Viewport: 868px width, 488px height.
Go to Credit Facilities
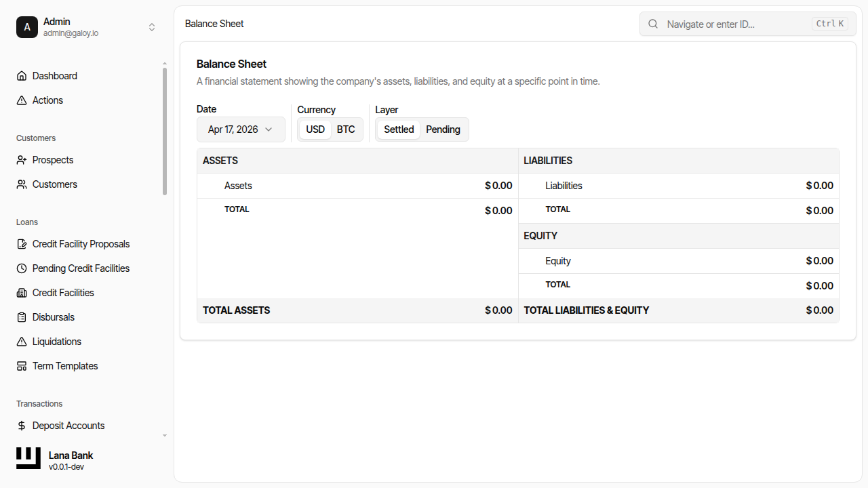(x=63, y=293)
